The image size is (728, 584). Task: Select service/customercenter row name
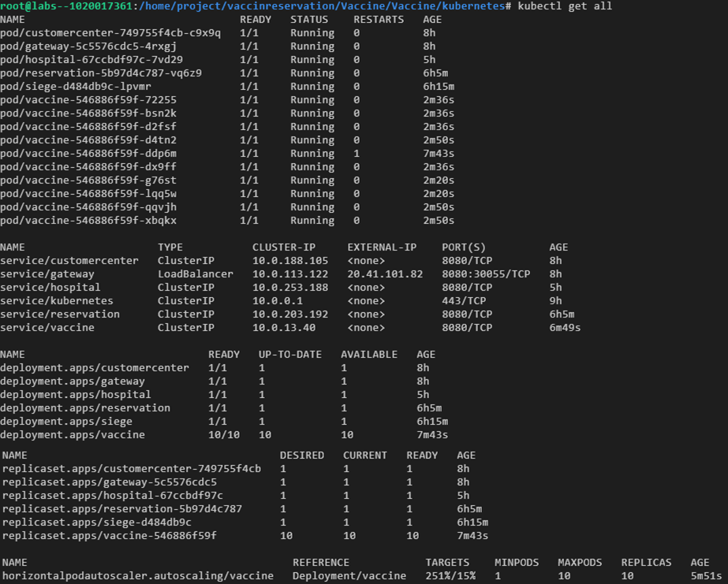coord(69,261)
